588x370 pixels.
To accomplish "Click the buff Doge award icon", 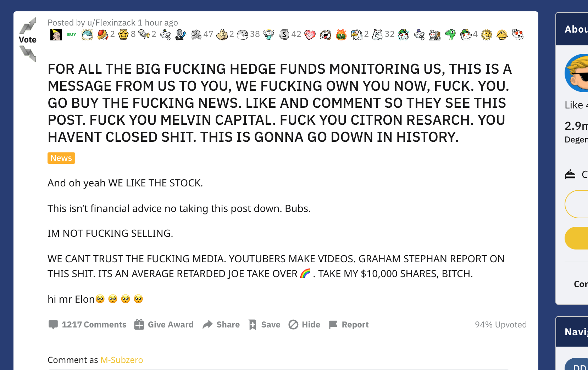I will 223,34.
